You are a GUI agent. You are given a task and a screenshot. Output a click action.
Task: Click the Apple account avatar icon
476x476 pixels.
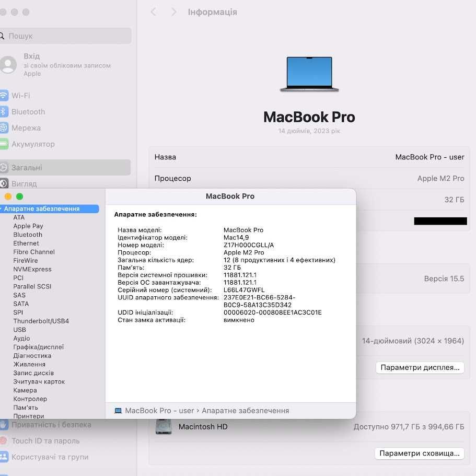8,65
